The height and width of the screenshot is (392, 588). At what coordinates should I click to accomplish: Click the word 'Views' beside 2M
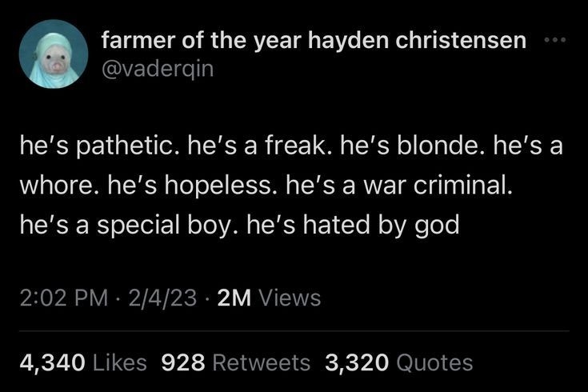(289, 298)
